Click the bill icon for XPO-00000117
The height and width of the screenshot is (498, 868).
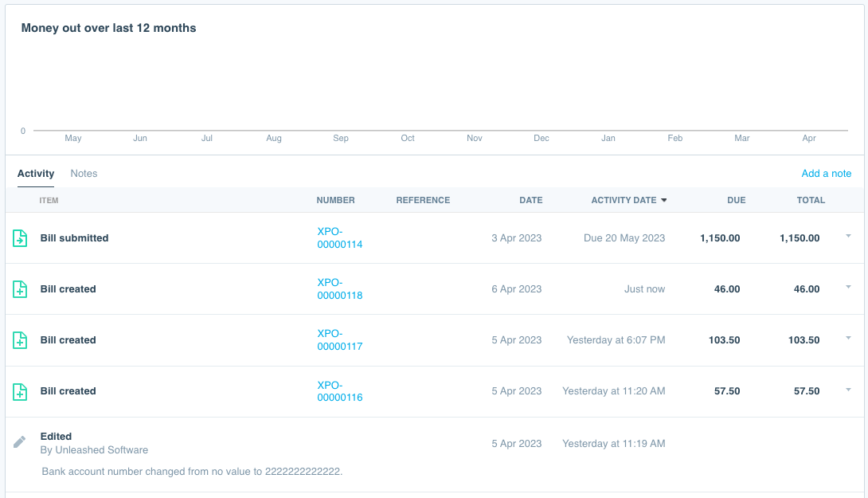click(20, 340)
